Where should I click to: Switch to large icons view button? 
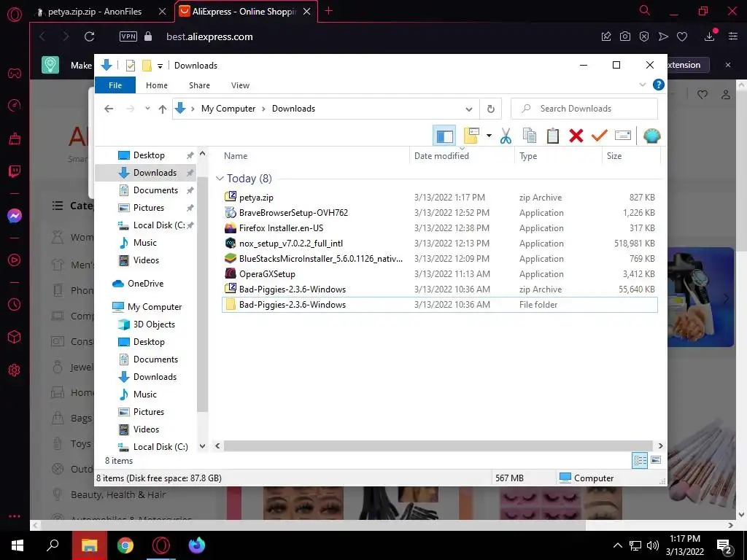click(x=656, y=460)
